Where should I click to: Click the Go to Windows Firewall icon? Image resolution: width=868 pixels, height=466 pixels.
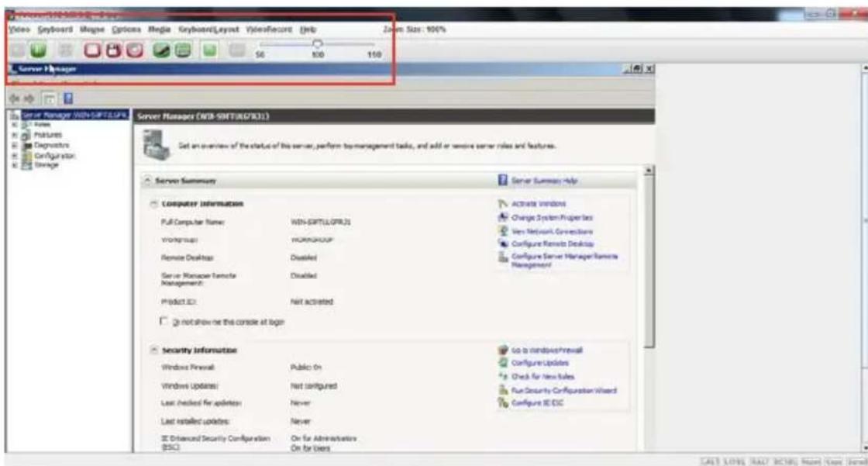tap(503, 350)
